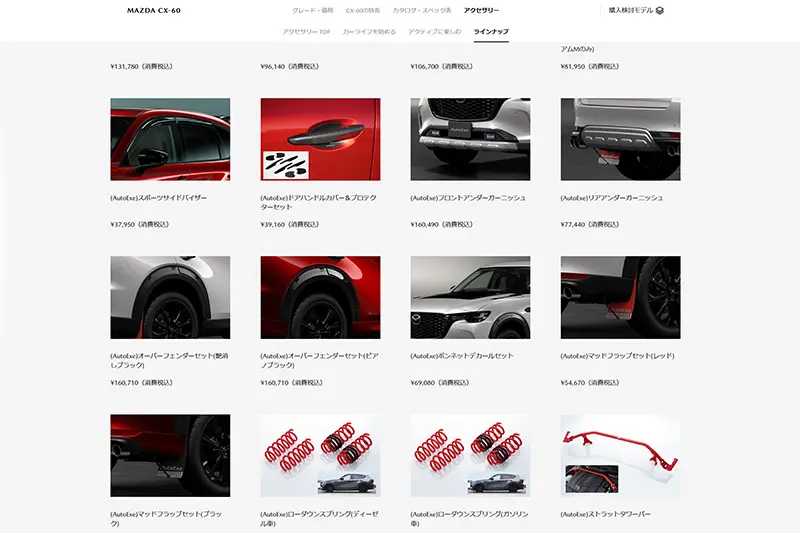
Task: Open the スポーツサイドバイザー product image
Action: coord(170,139)
